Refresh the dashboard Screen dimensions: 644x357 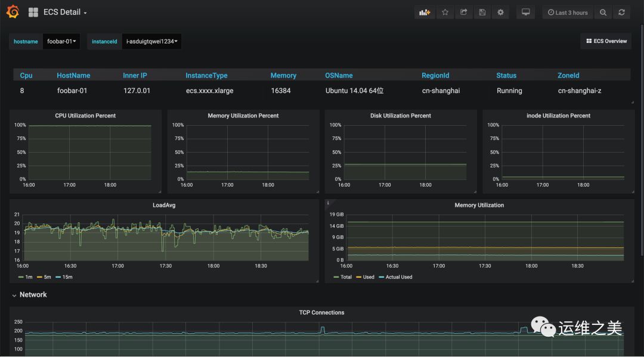pos(622,13)
